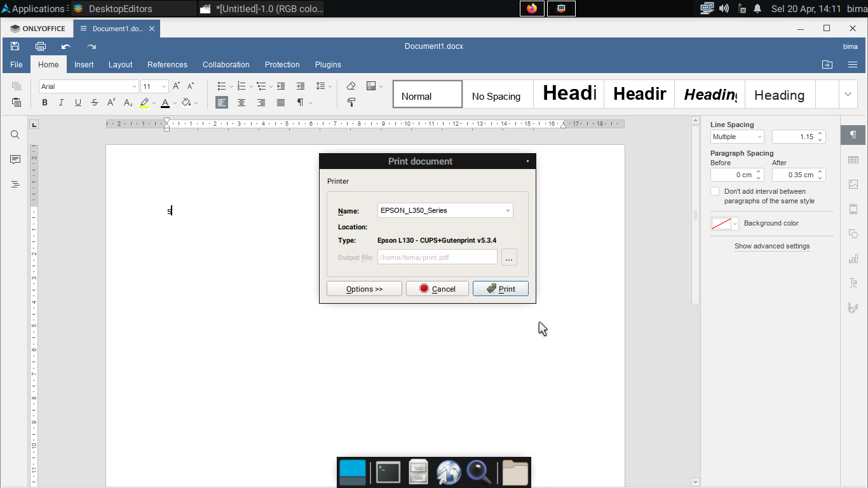Align text right

click(261, 102)
